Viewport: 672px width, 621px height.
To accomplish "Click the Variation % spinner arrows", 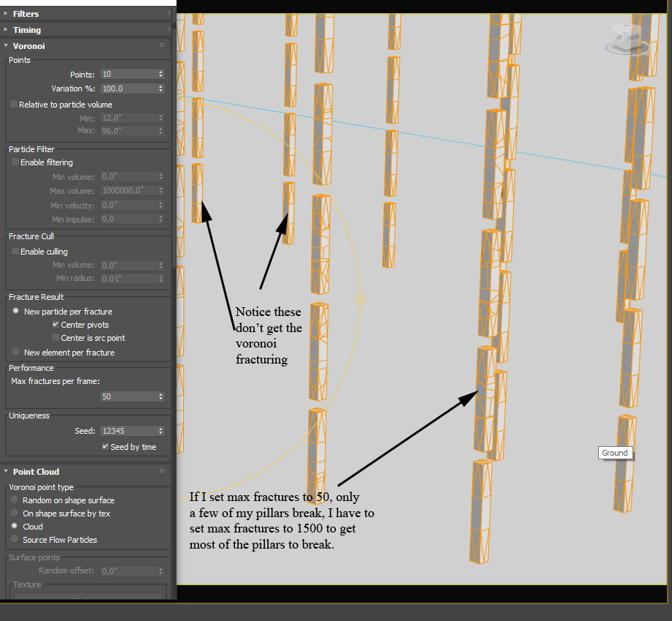I will tap(161, 89).
